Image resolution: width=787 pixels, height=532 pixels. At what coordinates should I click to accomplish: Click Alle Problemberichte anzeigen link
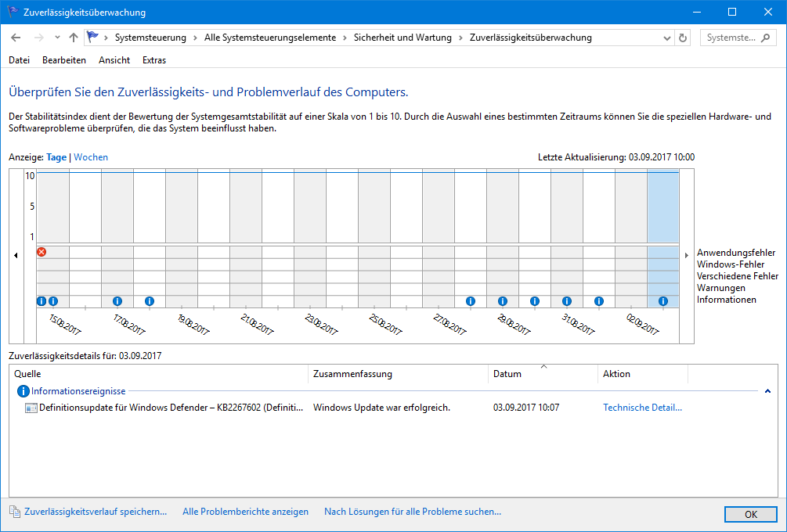[245, 512]
